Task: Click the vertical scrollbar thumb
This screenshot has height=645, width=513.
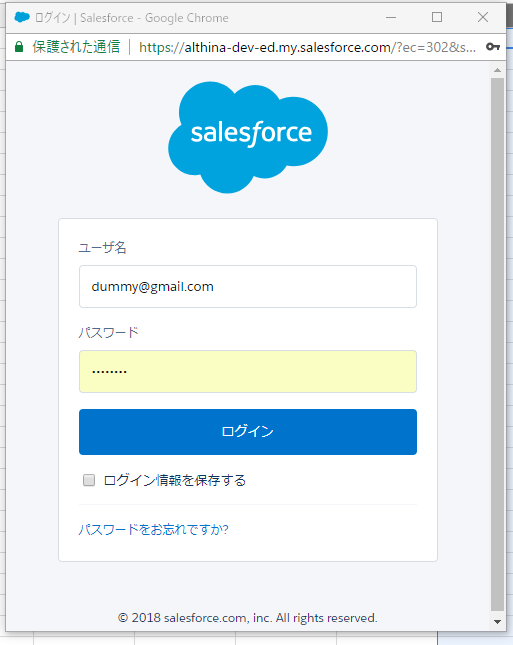Action: click(x=497, y=345)
